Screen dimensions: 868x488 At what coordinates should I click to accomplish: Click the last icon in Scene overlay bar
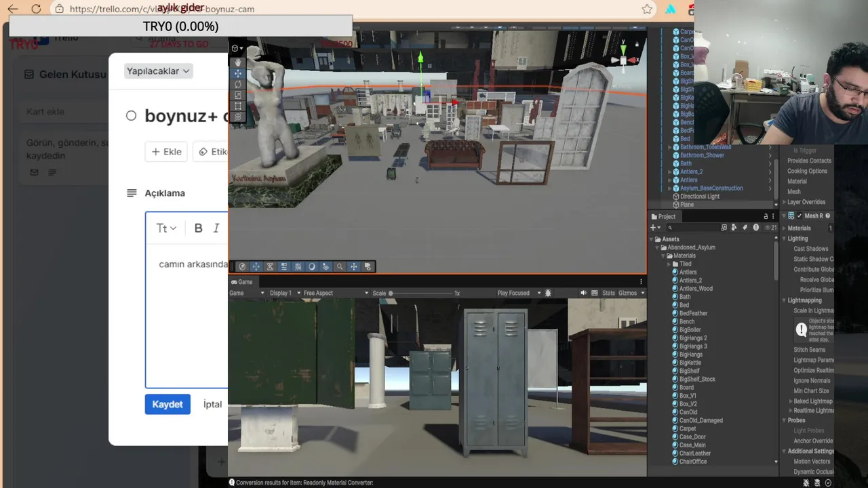[368, 266]
